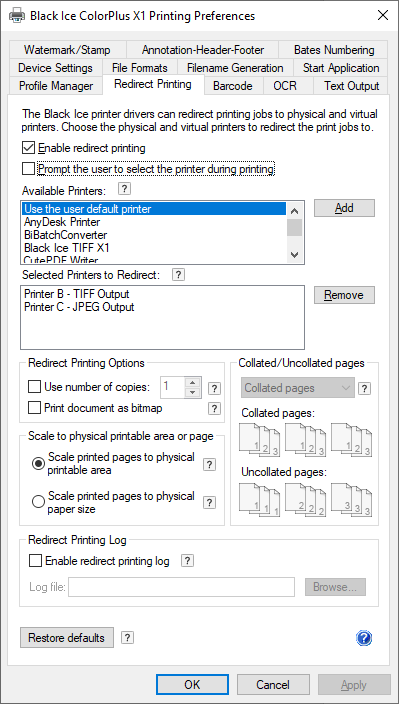
Task: Click the Restore defaults button
Action: 67,638
